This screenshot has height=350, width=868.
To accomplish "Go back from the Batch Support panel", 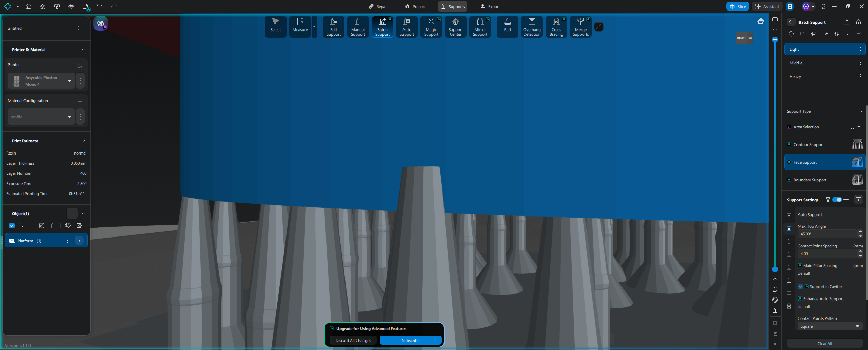I will pos(791,22).
